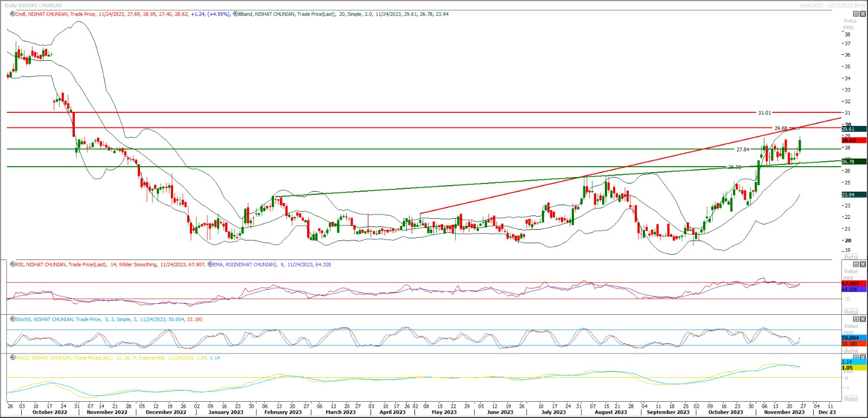The width and height of the screenshot is (868, 418).
Task: Click the clock icon before RSI legend
Action: [12, 264]
